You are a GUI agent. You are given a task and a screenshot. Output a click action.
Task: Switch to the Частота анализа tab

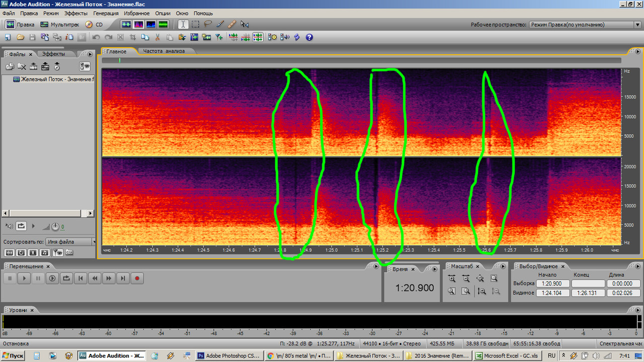164,51
